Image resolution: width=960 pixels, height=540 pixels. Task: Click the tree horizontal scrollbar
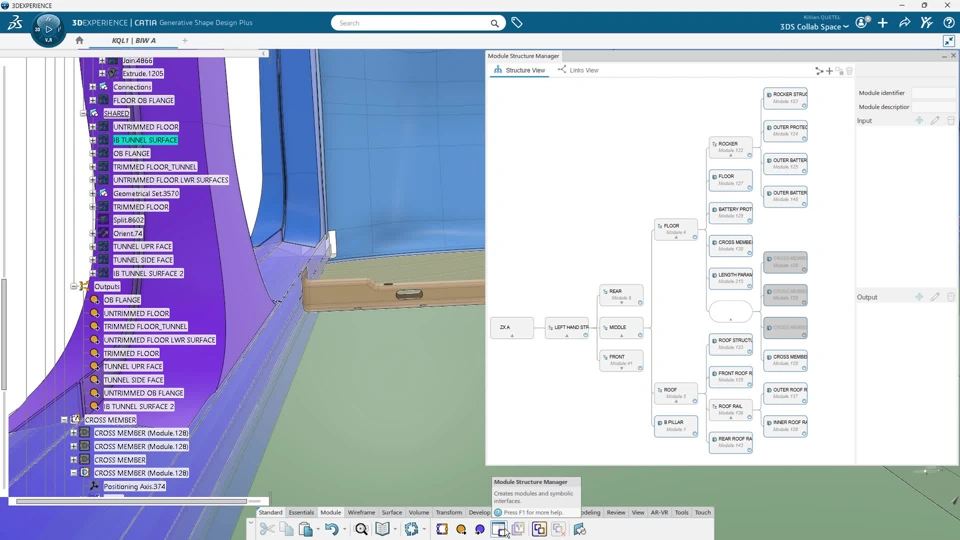(131, 501)
